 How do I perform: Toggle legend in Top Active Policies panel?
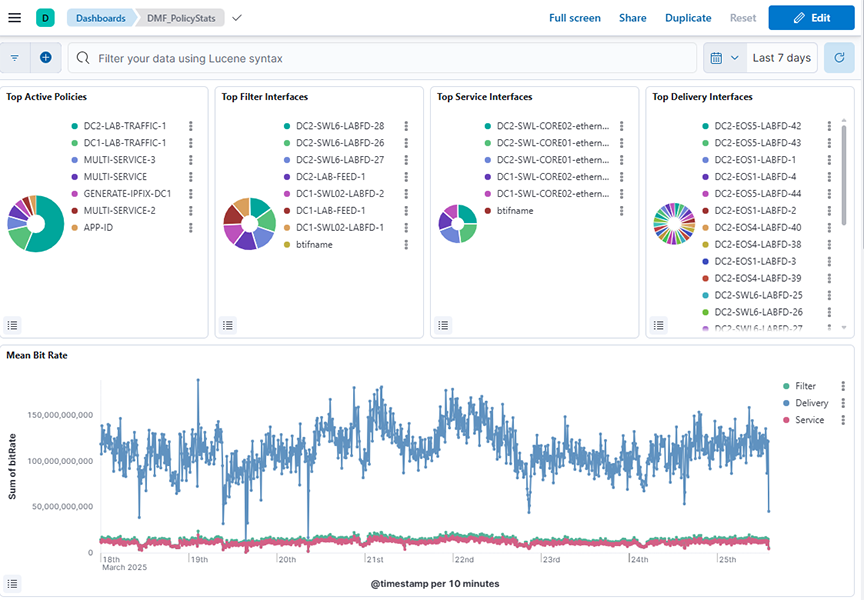click(12, 325)
